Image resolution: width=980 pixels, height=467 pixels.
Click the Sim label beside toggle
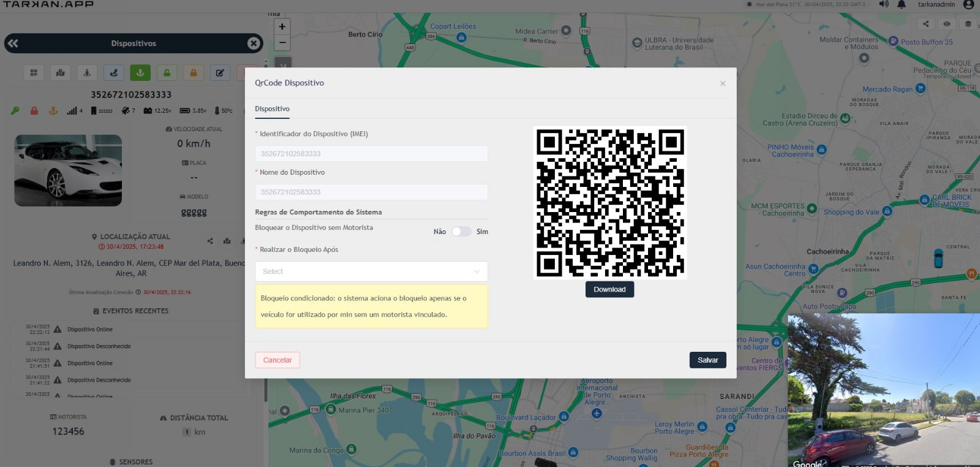(482, 232)
